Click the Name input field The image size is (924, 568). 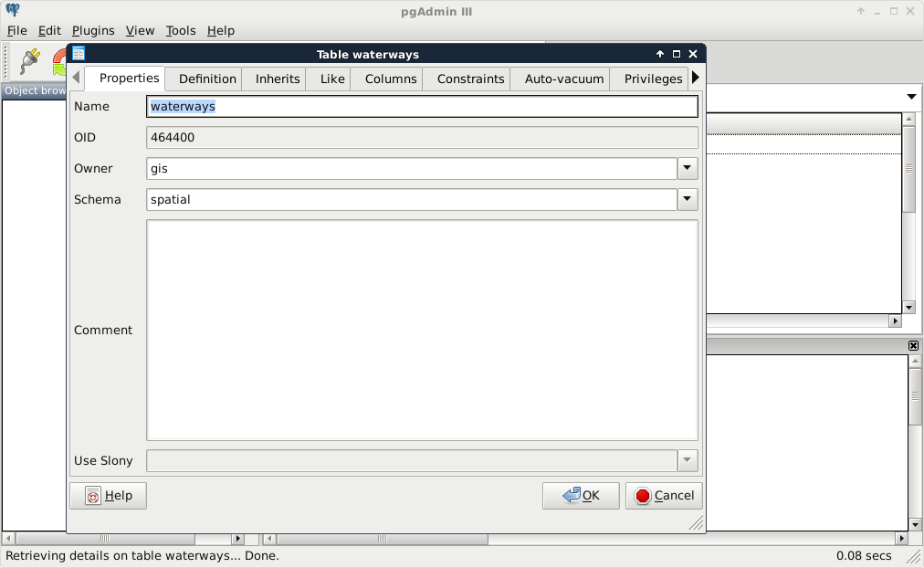pyautogui.click(x=422, y=107)
